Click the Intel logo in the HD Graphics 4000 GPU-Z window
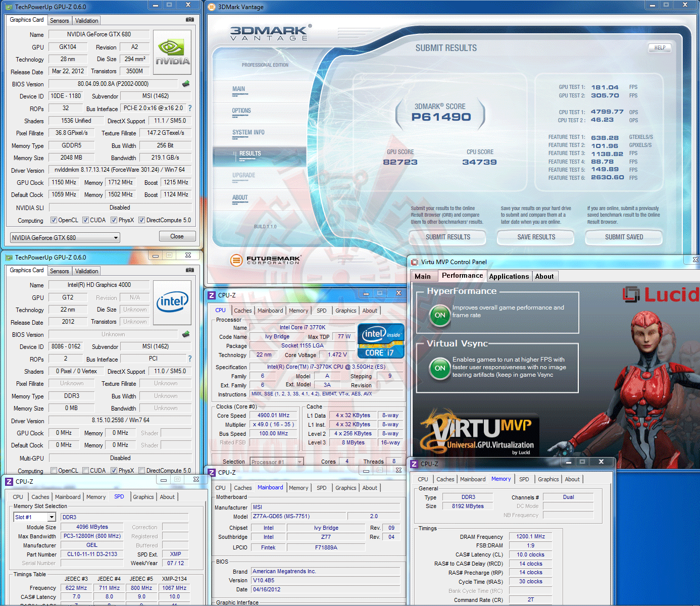Screen dimensions: 700x606 click(x=172, y=303)
